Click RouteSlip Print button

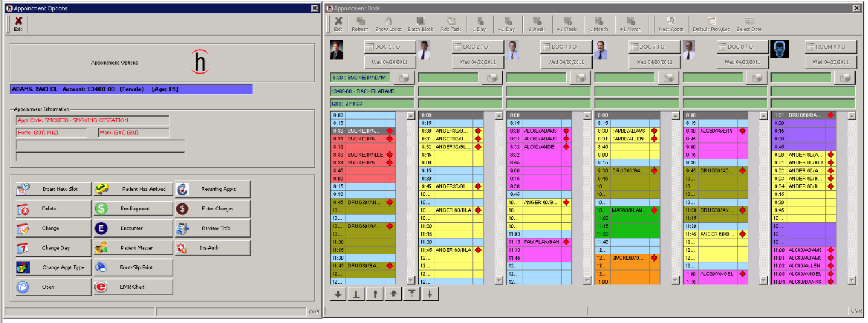coord(133,267)
